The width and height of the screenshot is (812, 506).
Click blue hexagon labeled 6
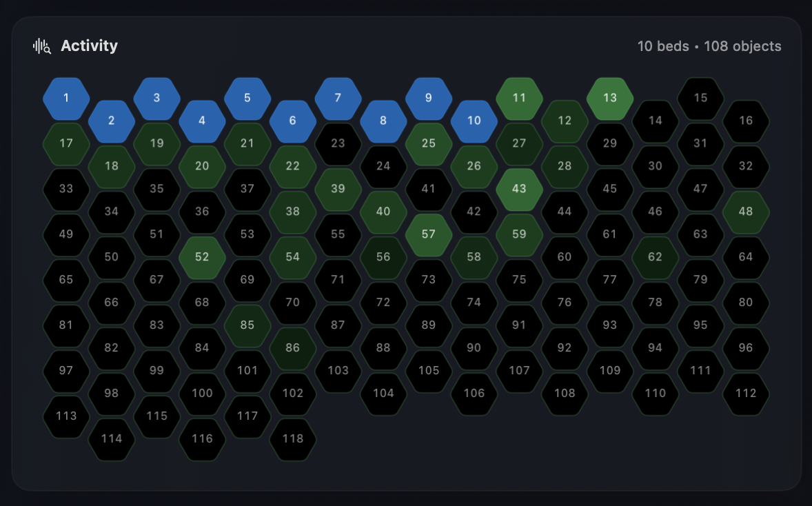point(293,121)
